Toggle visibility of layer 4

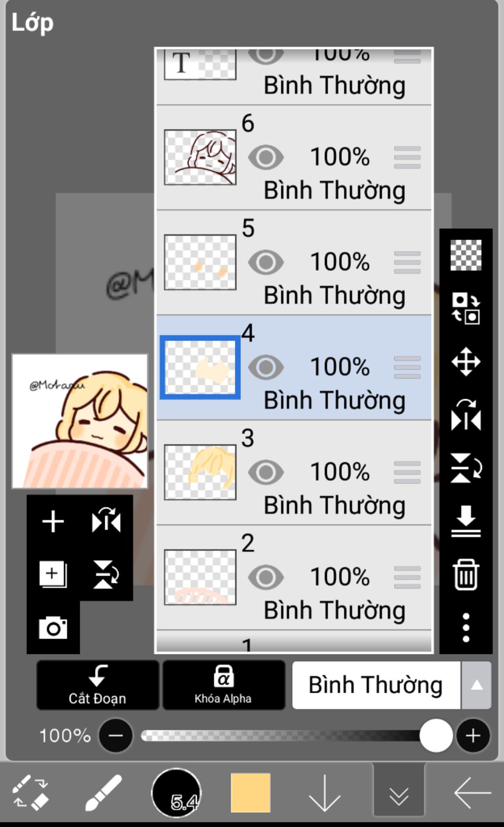click(x=266, y=367)
